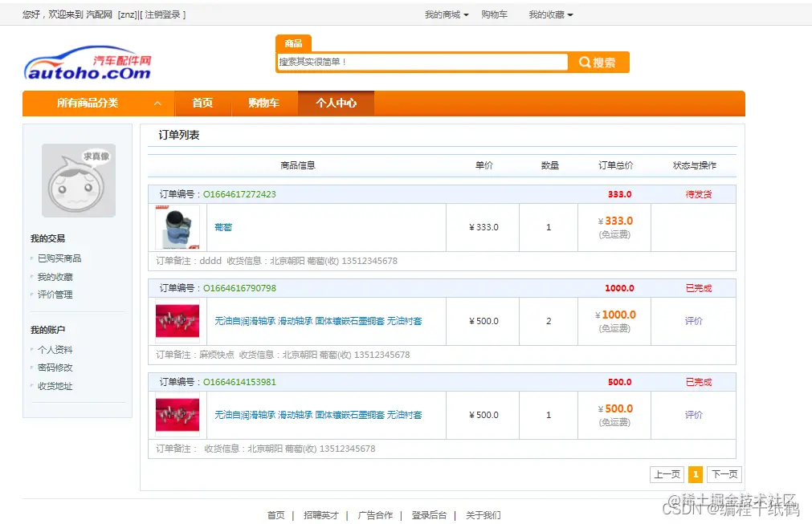Click the 注销登录 logout link
Viewport: 812px width, 524px height.
pyautogui.click(x=162, y=15)
